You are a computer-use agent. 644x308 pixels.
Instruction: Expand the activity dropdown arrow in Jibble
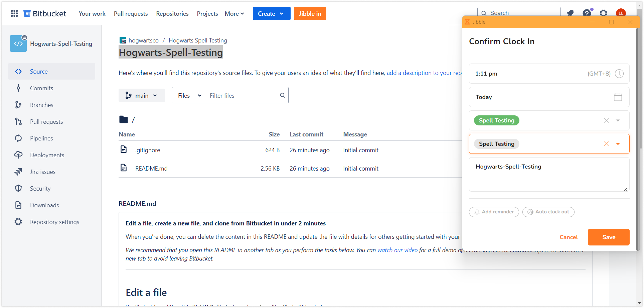[x=618, y=120]
